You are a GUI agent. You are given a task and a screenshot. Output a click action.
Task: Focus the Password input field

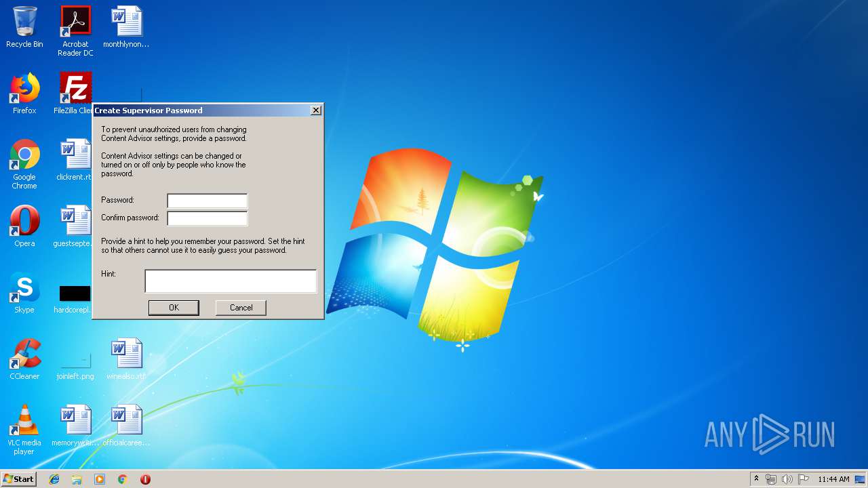click(x=208, y=201)
